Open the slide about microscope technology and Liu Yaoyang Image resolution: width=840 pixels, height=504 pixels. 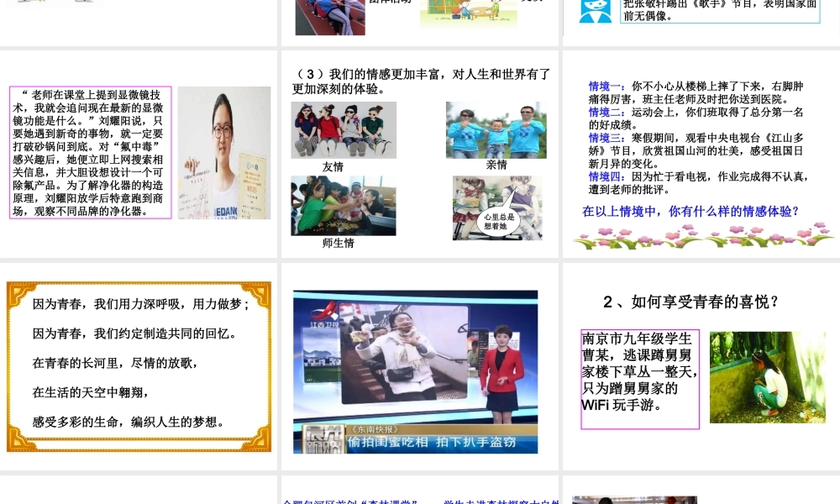pos(139,154)
